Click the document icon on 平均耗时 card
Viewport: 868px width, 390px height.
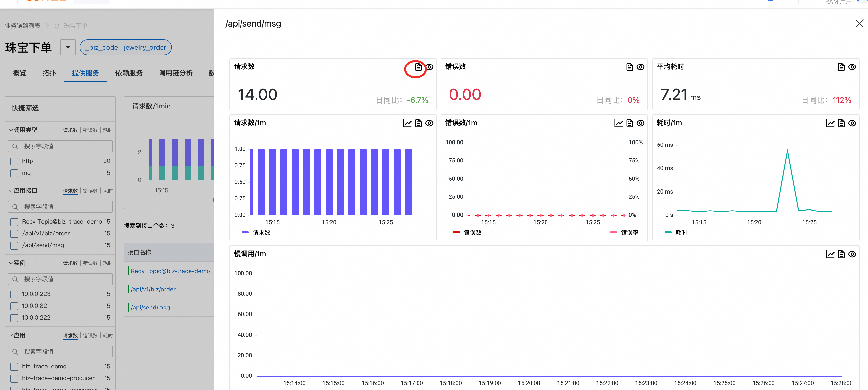click(x=841, y=67)
